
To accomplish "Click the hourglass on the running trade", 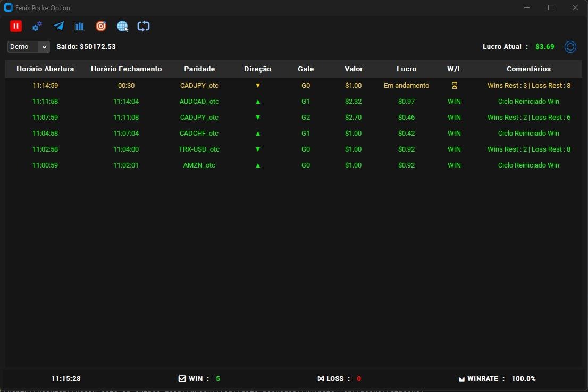I will pos(454,85).
